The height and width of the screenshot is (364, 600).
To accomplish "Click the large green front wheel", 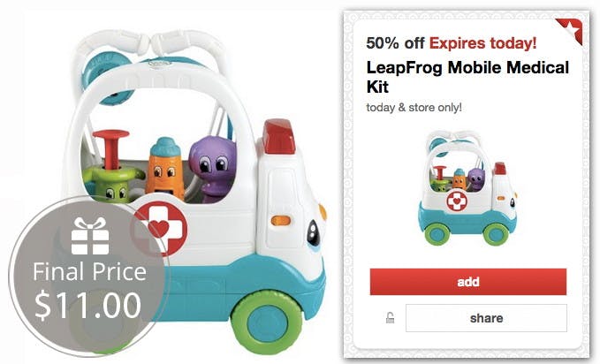I will tap(267, 324).
